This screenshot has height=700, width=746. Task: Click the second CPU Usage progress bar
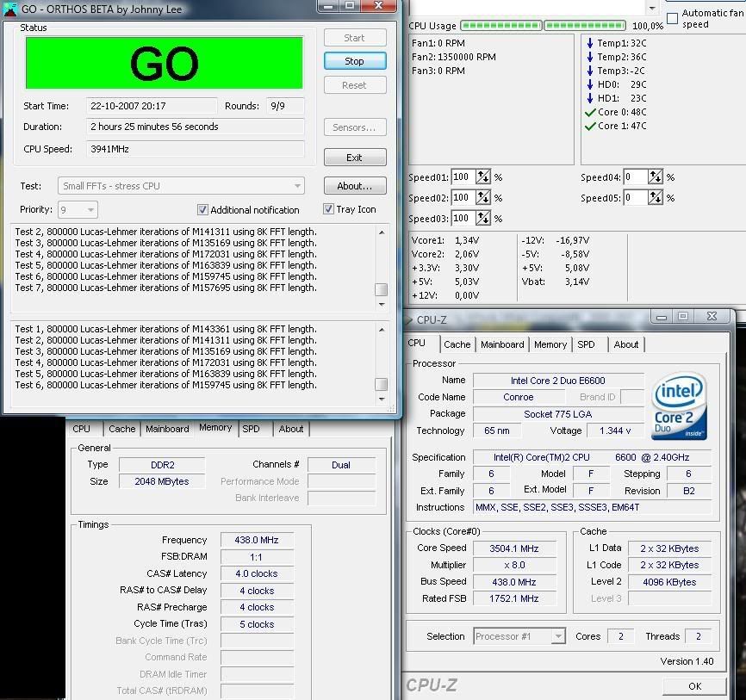pos(585,25)
